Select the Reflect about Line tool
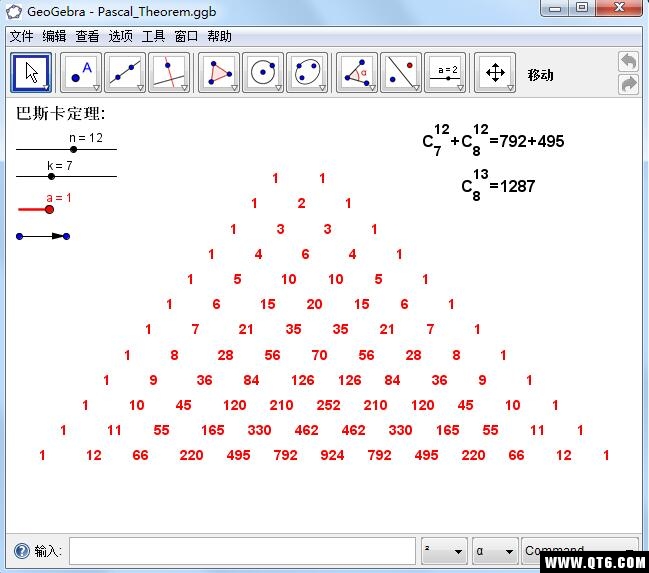This screenshot has height=573, width=649. point(401,72)
